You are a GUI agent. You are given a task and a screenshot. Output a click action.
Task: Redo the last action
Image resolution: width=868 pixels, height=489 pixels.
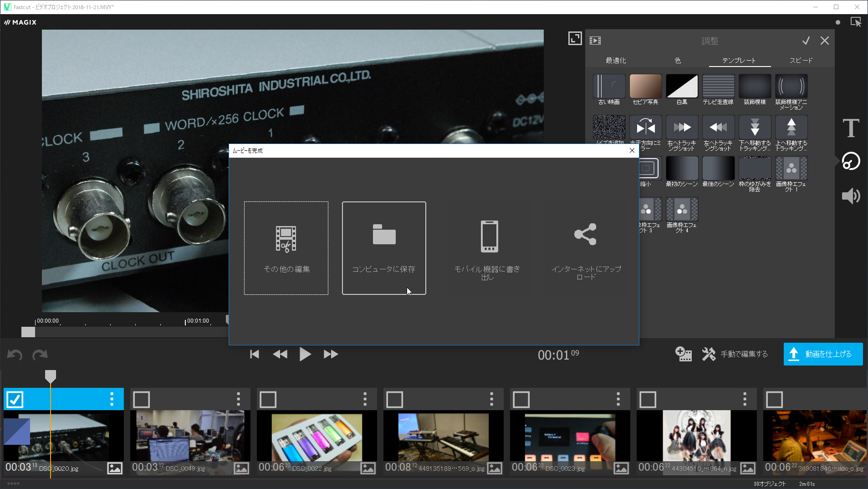click(x=40, y=355)
